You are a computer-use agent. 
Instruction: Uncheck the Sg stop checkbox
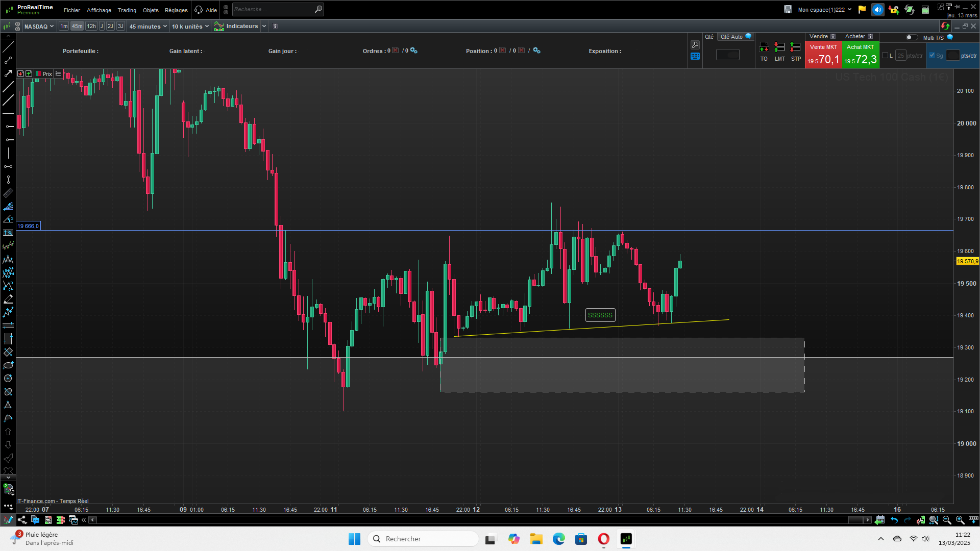[932, 56]
